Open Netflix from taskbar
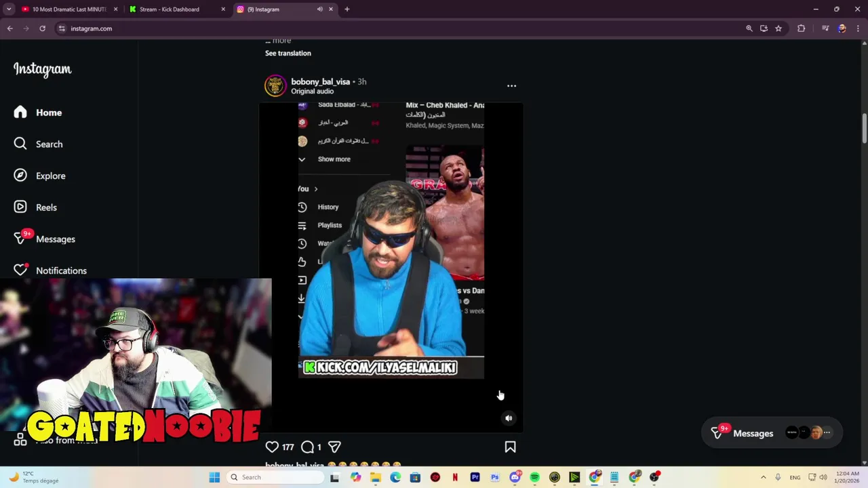This screenshot has width=868, height=488. click(x=455, y=477)
